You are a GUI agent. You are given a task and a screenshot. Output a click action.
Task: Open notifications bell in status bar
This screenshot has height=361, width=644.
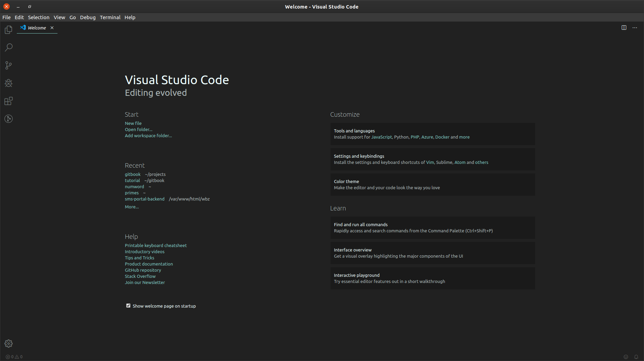[x=636, y=357]
